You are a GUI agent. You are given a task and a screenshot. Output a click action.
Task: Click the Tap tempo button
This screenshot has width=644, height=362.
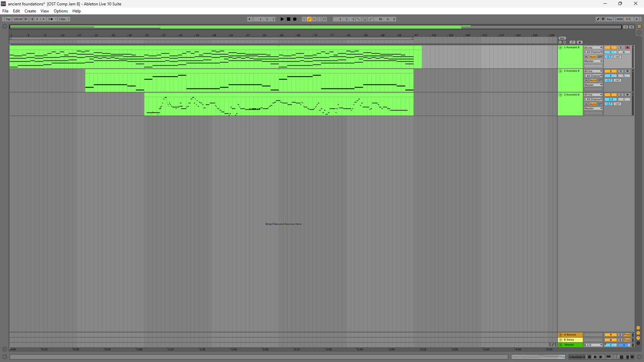click(x=8, y=19)
